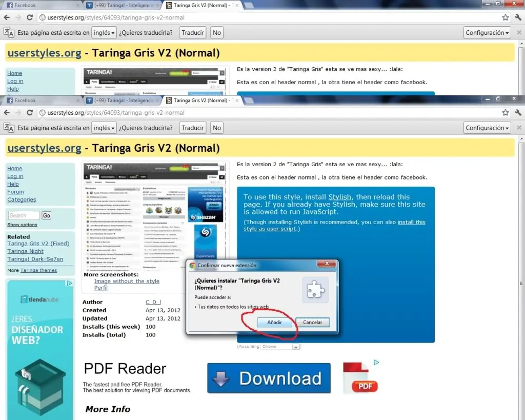Screen dimensions: 525x420
Task: Click No on upper window's translate bar
Action: click(x=217, y=32)
